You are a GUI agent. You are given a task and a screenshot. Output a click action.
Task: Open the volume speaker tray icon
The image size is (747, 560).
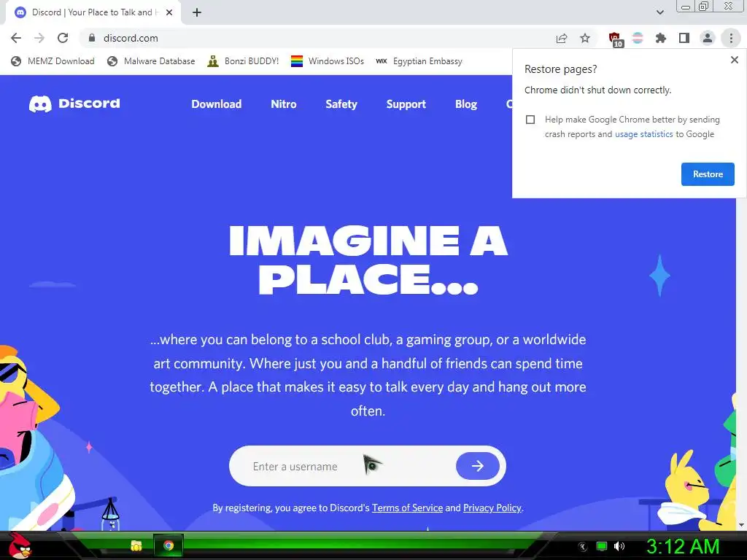pos(619,546)
